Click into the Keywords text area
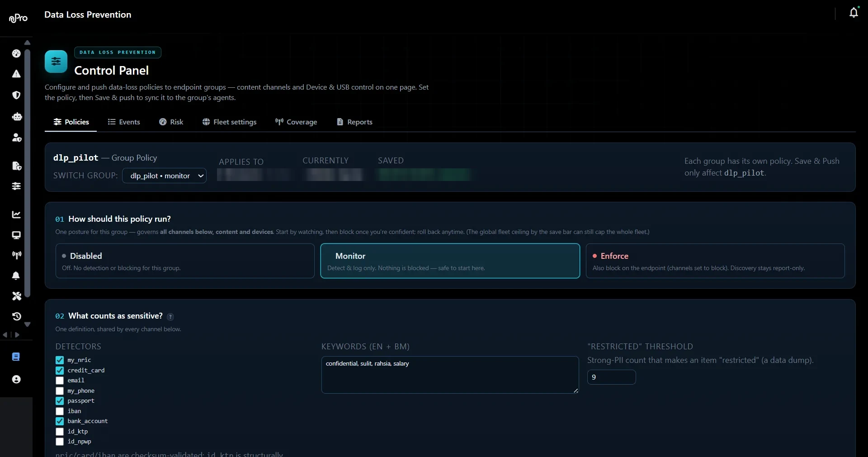 450,375
